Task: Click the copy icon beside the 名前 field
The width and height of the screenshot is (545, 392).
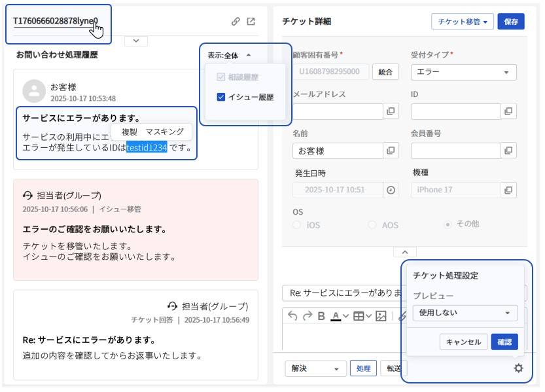Action: pyautogui.click(x=391, y=151)
